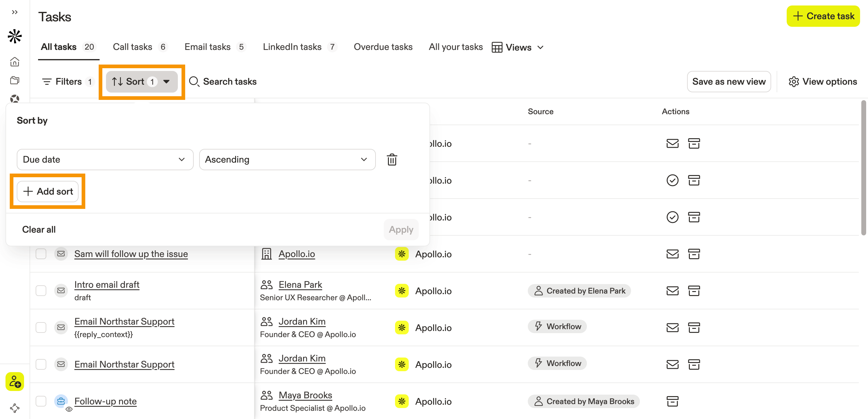Viewport: 868px width, 419px height.
Task: Switch to the Call tasks tab
Action: coord(133,47)
